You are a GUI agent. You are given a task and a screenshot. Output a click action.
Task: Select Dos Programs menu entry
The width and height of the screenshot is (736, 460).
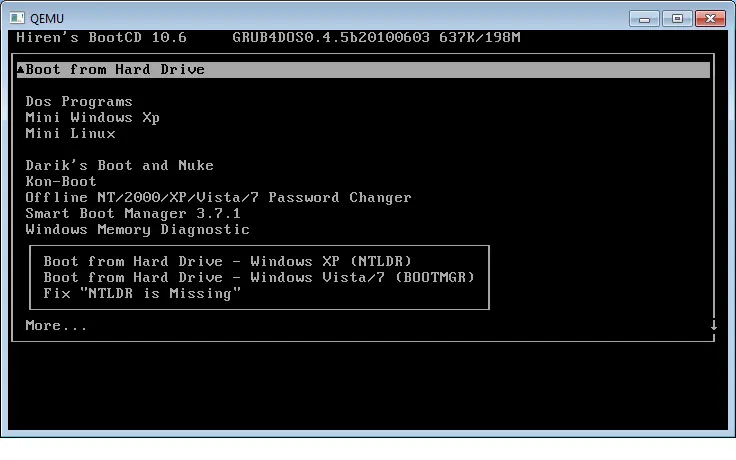pos(79,101)
